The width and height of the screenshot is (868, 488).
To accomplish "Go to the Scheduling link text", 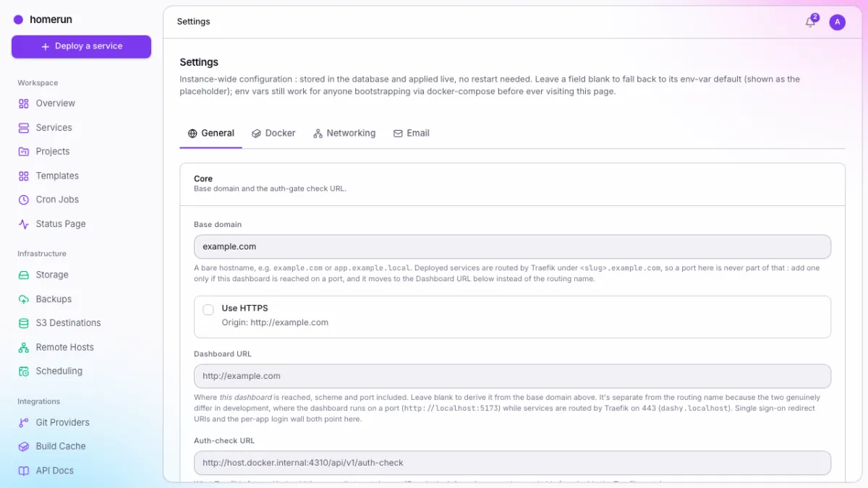I will tap(59, 371).
